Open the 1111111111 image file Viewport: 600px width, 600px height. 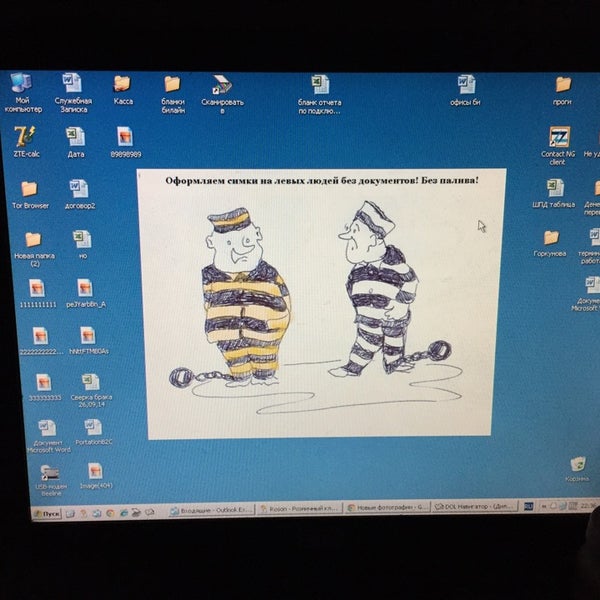click(x=38, y=293)
